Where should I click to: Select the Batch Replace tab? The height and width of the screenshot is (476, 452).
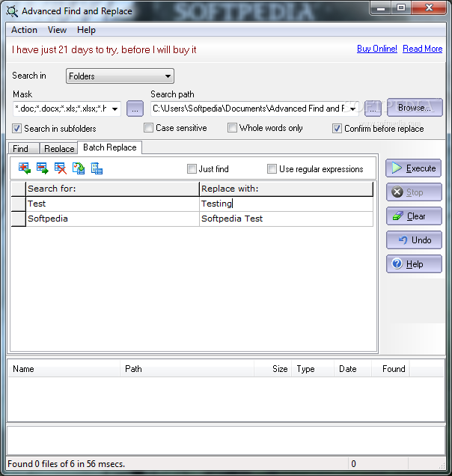109,147
